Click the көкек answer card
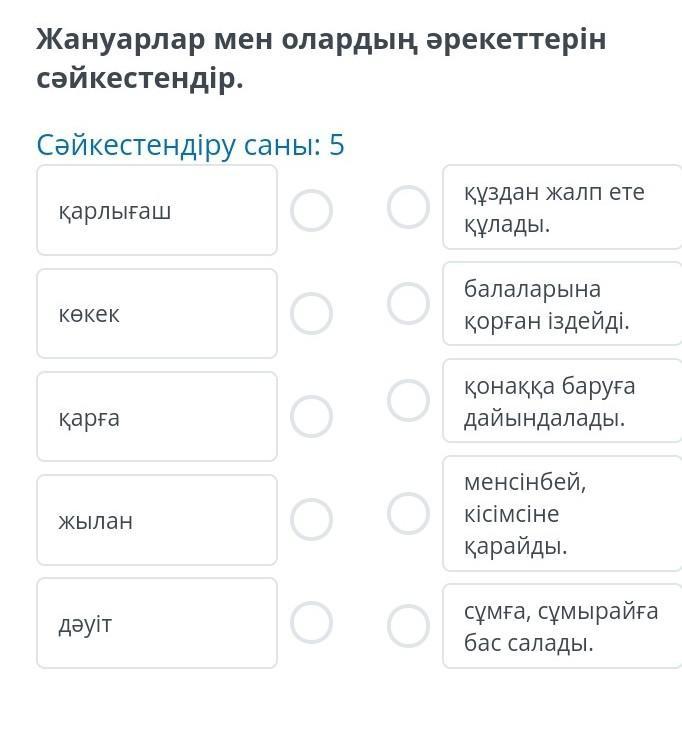Viewport: 682px width, 734px height. pos(157,313)
